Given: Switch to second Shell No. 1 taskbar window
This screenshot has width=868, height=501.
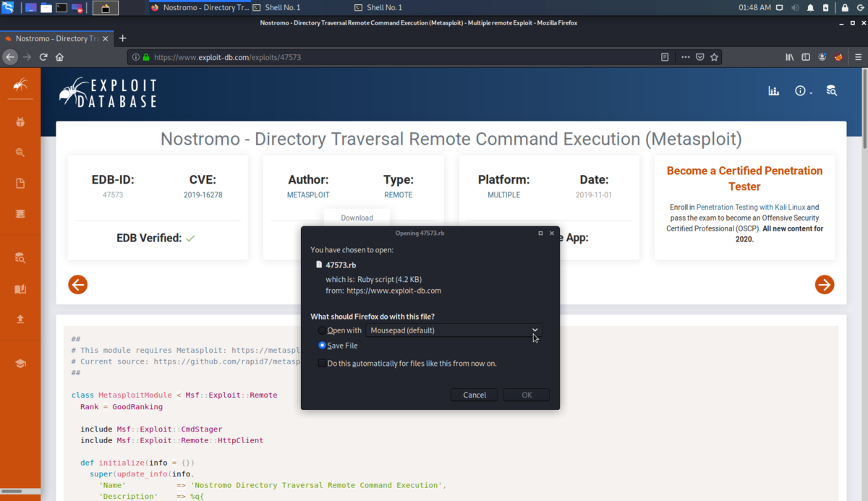Looking at the screenshot, I should click(x=378, y=8).
